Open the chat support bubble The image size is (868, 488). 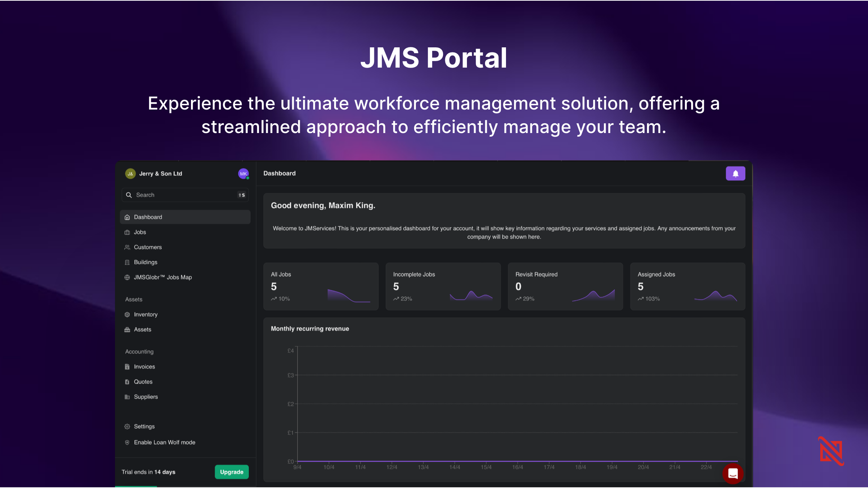[733, 474]
